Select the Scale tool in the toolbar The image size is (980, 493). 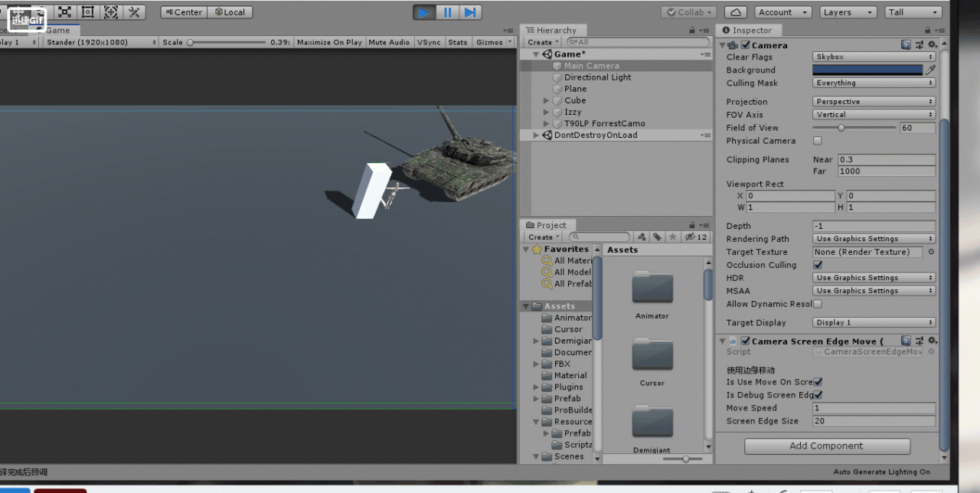click(x=64, y=12)
